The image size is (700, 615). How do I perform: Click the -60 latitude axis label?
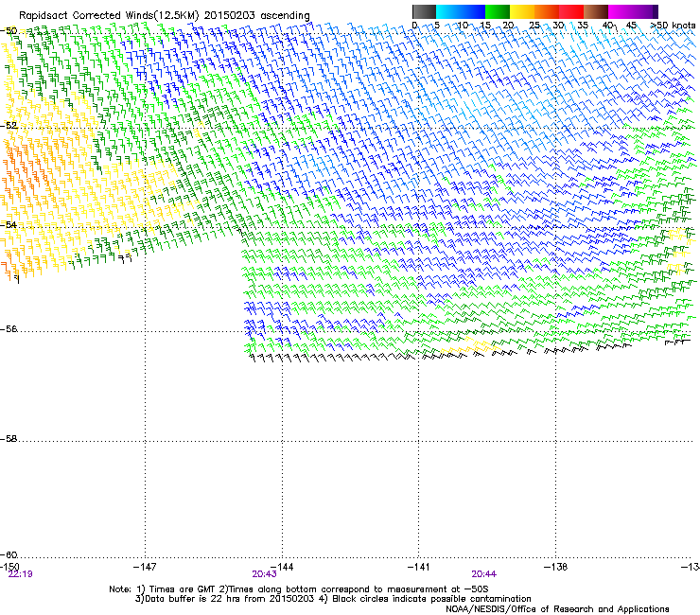click(x=9, y=554)
